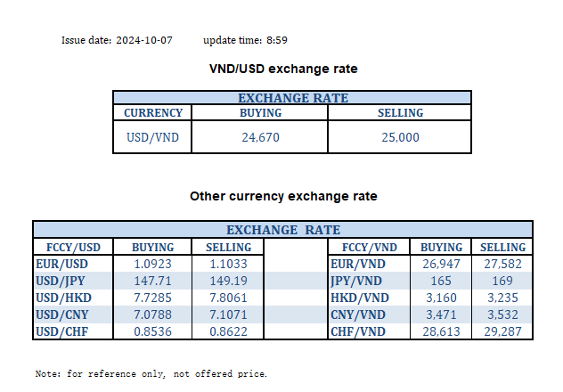
Task: Click the CHF/VND selling rate 29,287
Action: (x=503, y=331)
